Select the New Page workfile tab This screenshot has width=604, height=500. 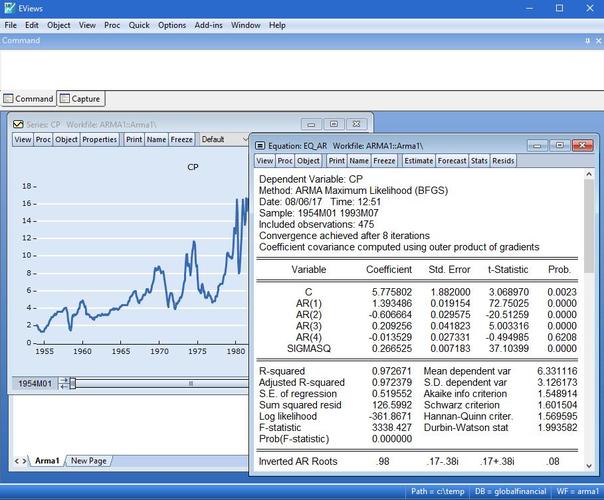(89, 461)
